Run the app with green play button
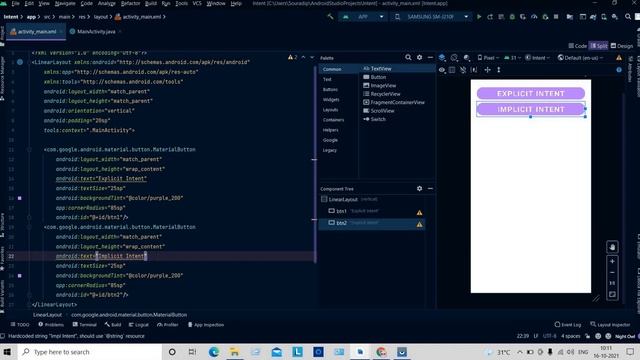The image size is (640, 360). click(x=479, y=17)
